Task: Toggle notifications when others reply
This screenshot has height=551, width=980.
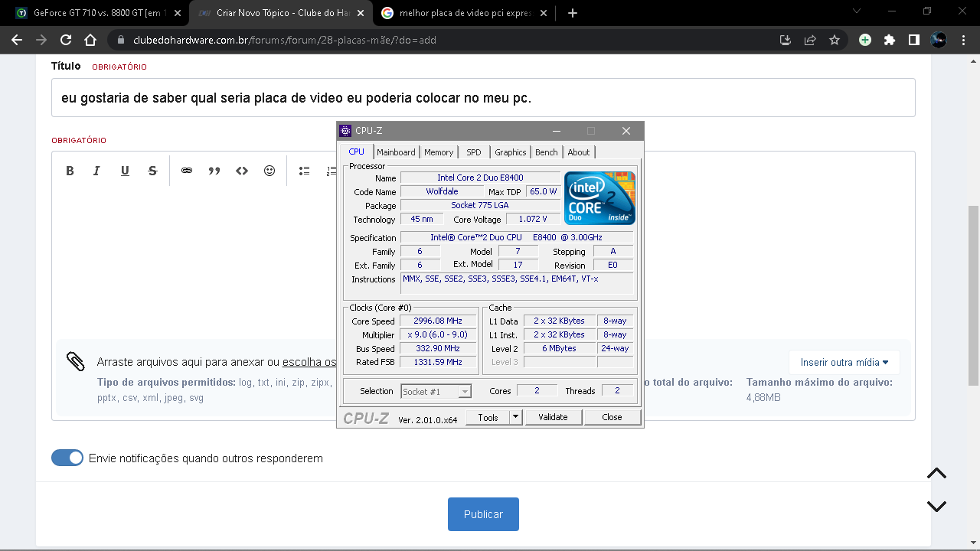Action: click(x=67, y=458)
